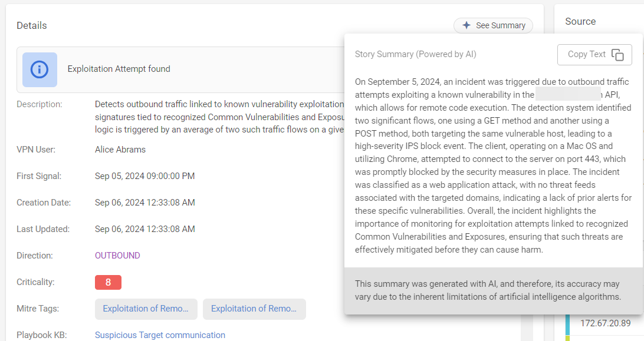Click the red criticality badge showing 8
Screen dimensions: 644x341
108,282
